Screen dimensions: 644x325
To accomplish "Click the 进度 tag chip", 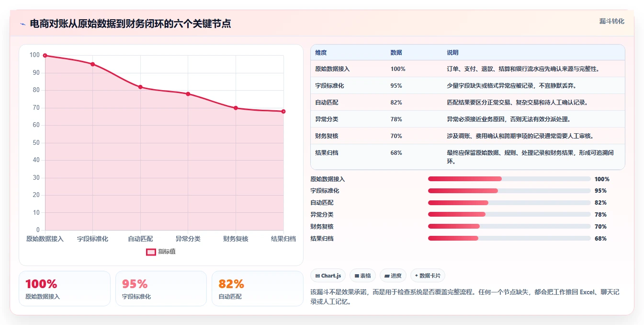I will [393, 276].
